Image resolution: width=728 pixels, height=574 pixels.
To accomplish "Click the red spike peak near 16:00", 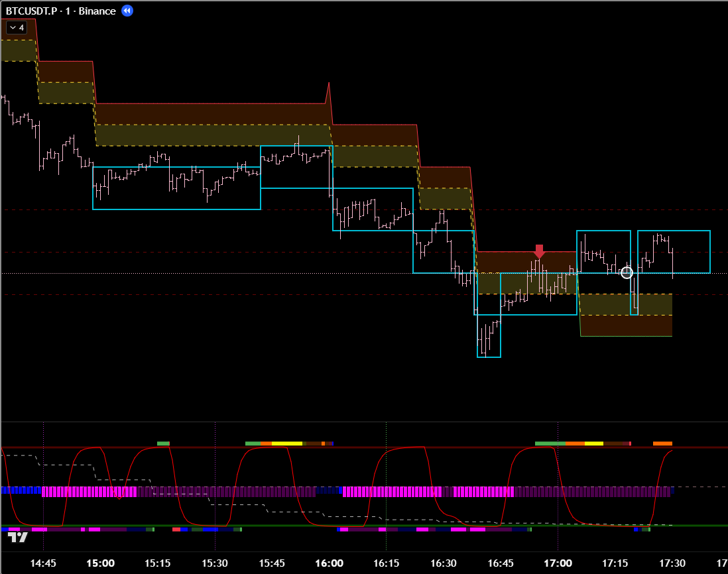I will point(328,85).
